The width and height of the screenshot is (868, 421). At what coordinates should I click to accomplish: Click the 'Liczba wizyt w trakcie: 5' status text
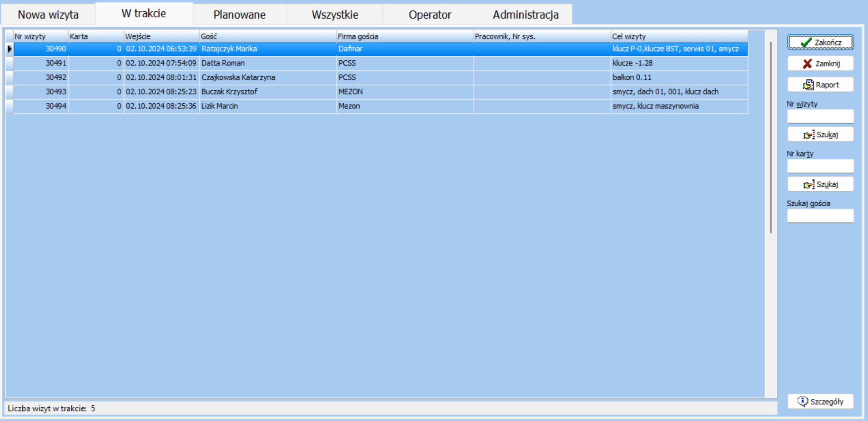(51, 408)
